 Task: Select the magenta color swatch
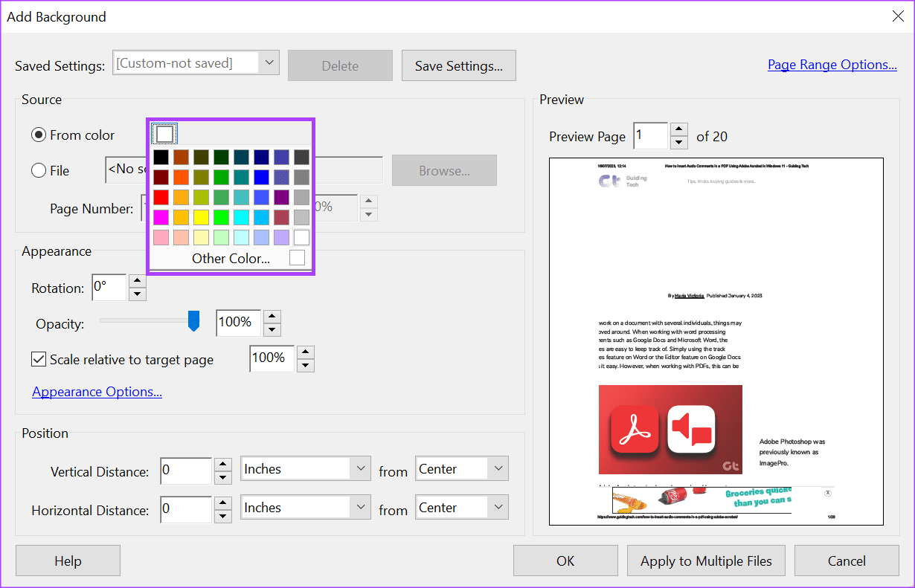(161, 217)
